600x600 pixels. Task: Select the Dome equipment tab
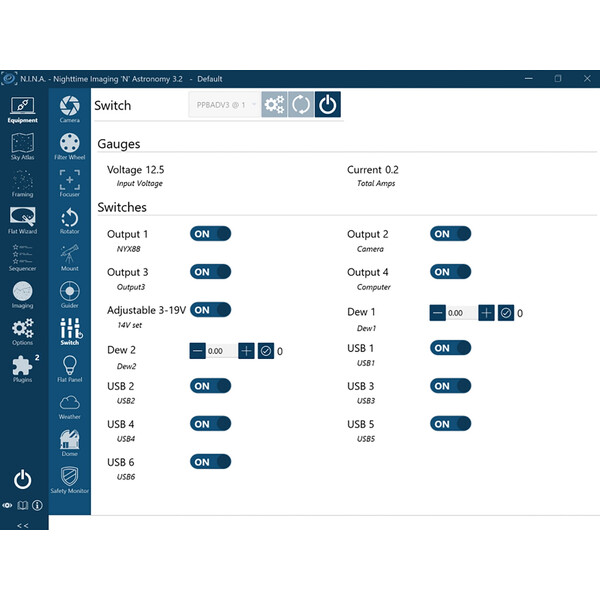(70, 443)
